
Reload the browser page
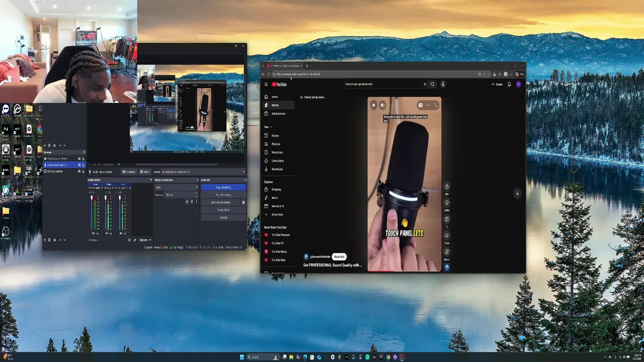(x=268, y=74)
